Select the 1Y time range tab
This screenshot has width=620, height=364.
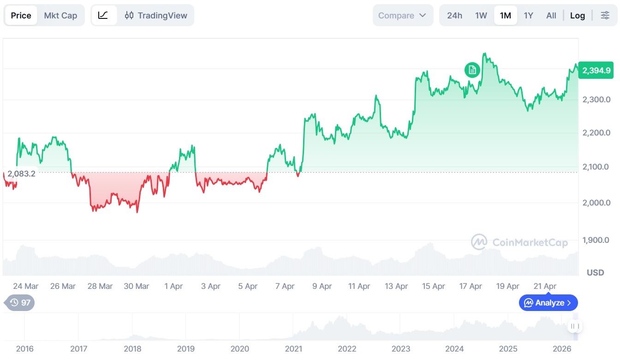pos(529,15)
